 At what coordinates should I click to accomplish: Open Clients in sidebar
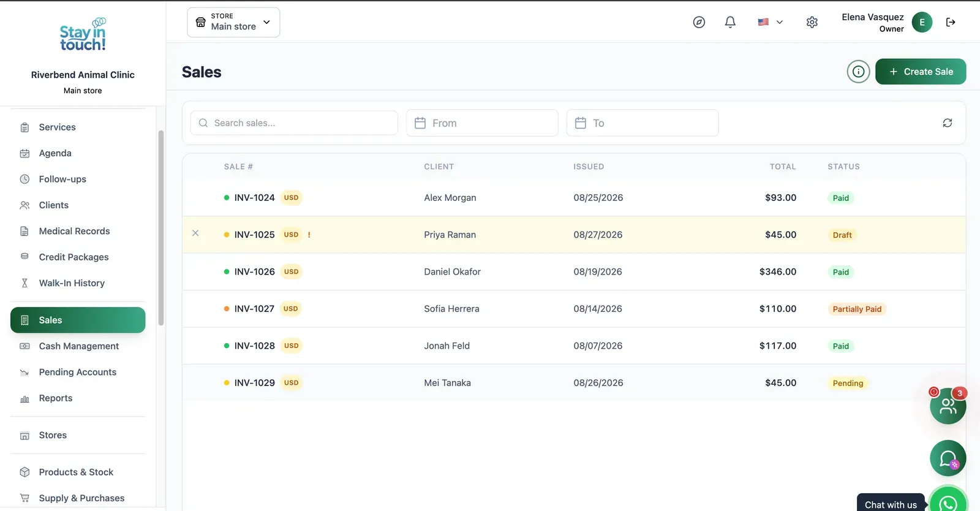click(x=78, y=205)
